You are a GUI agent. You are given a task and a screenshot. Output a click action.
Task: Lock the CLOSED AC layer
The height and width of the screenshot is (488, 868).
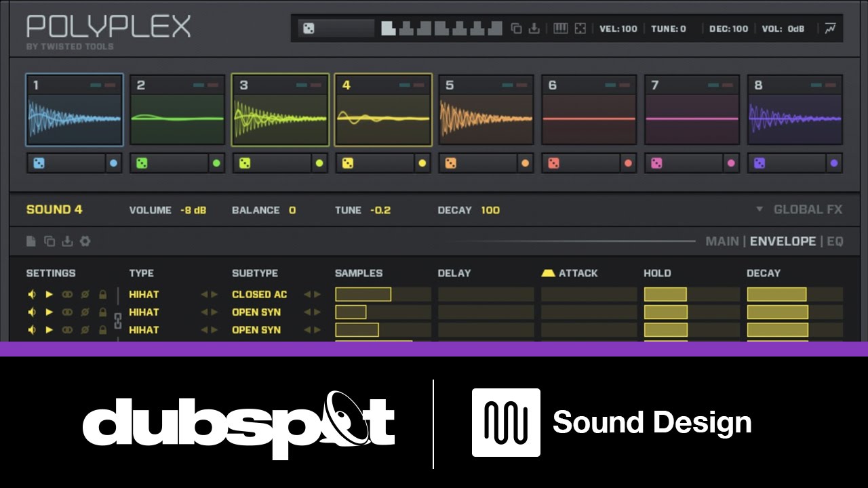coord(102,294)
